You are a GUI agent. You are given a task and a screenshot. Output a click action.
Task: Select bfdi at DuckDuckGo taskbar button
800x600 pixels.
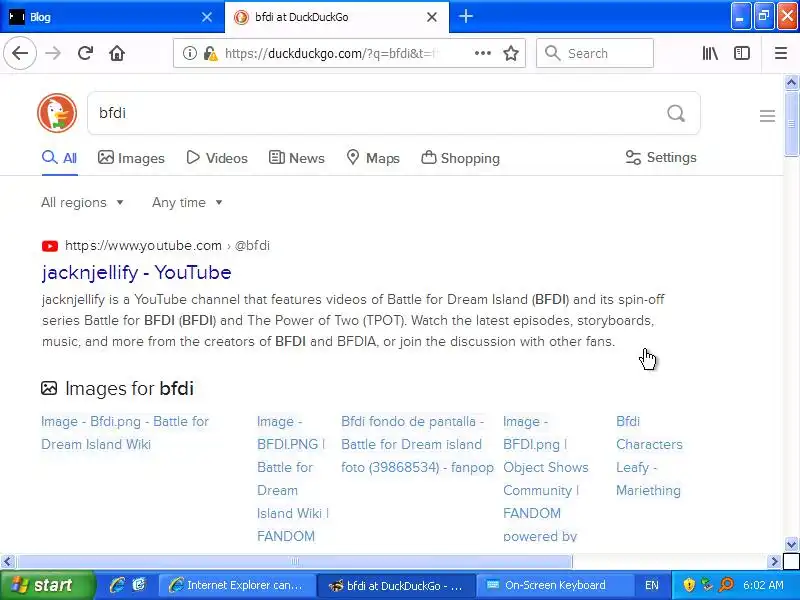(396, 585)
